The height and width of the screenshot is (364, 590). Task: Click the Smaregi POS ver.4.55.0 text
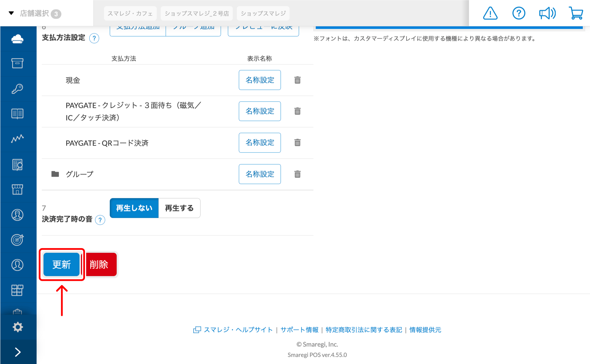click(317, 355)
